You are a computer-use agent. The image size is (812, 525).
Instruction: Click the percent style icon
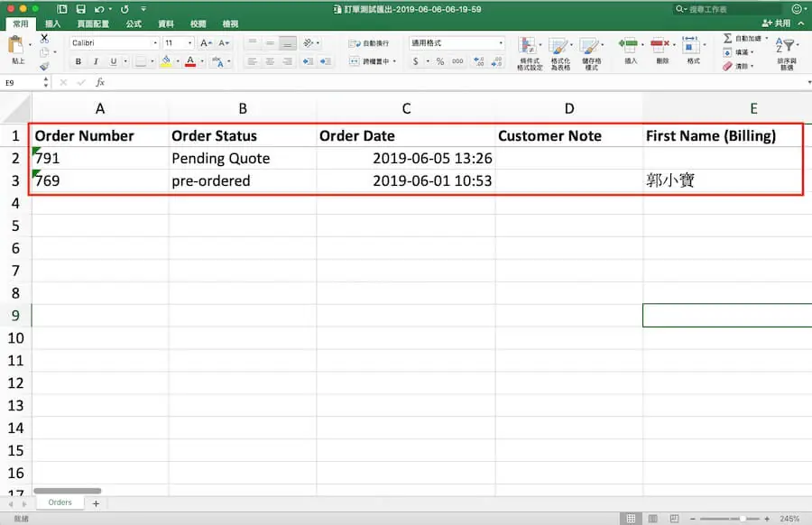click(x=440, y=61)
